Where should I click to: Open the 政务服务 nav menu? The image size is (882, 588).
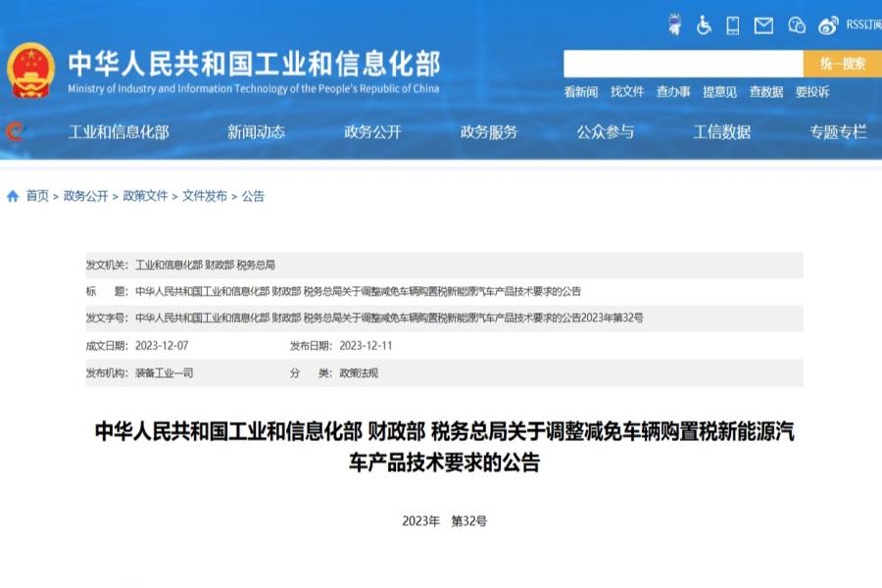tap(489, 132)
